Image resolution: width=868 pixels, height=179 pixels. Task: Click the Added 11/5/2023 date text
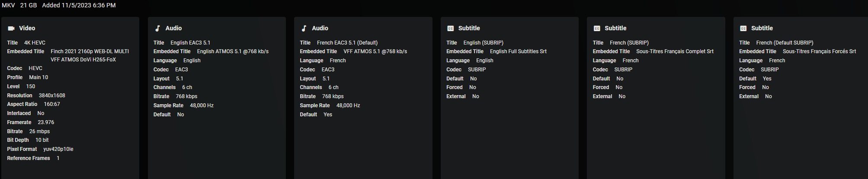tap(79, 5)
